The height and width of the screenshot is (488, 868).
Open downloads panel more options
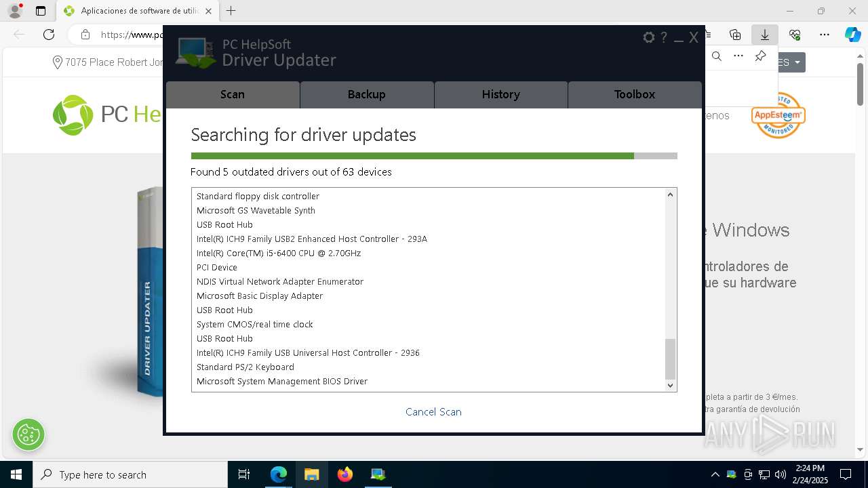click(x=738, y=56)
